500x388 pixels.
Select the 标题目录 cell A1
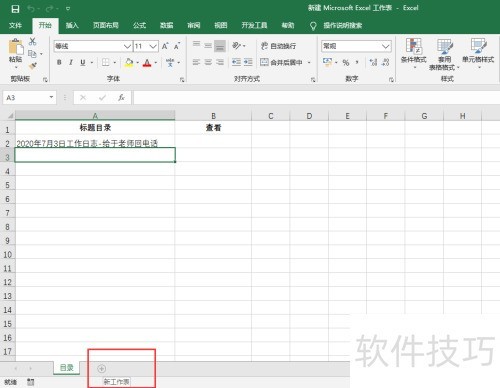point(95,127)
